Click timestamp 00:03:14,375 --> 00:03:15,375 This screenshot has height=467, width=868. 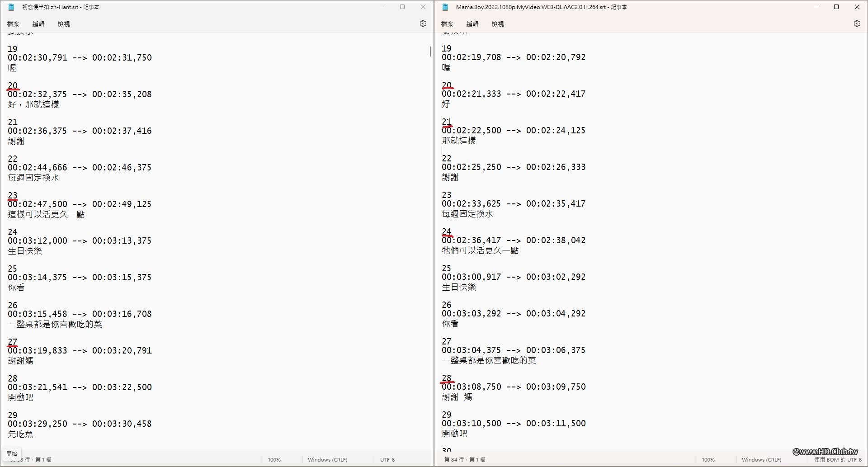tap(80, 278)
